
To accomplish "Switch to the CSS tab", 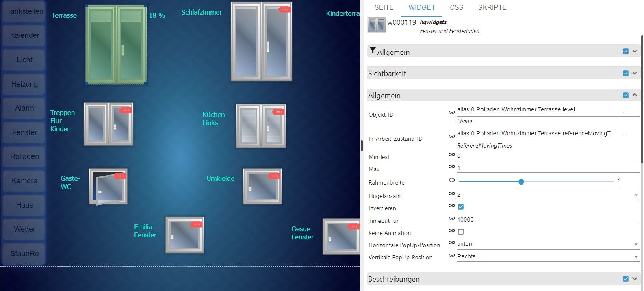I will [x=456, y=7].
